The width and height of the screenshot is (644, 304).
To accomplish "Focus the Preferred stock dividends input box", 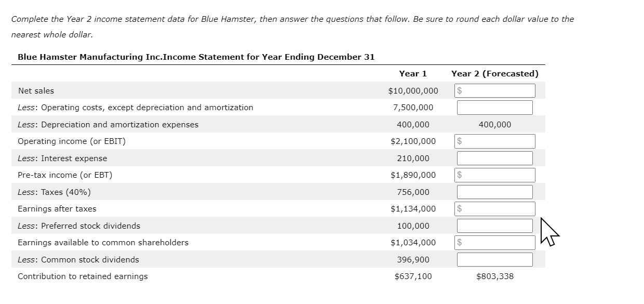I will [494, 226].
